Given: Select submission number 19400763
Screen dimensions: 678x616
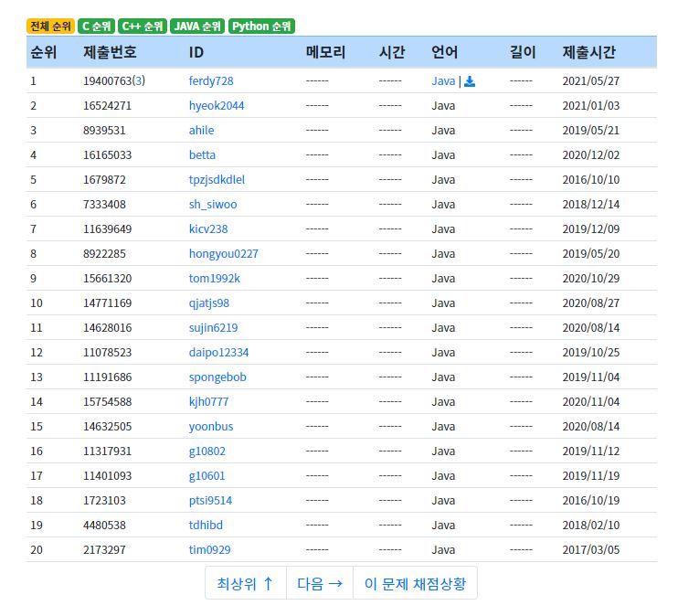Looking at the screenshot, I should [107, 81].
